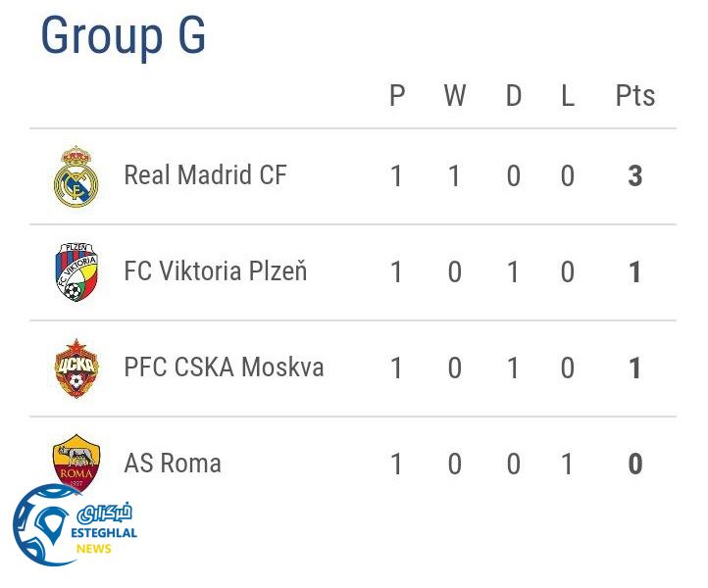Viewport: 708px width, 588px height.
Task: Click the PFC CSKA Moskva crest icon
Action: (76, 367)
